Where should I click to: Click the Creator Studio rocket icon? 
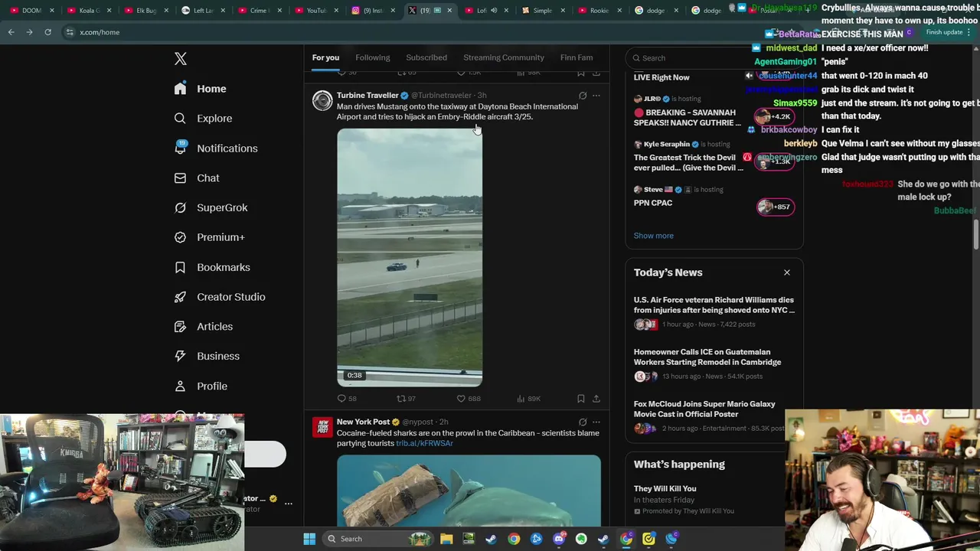tap(180, 297)
